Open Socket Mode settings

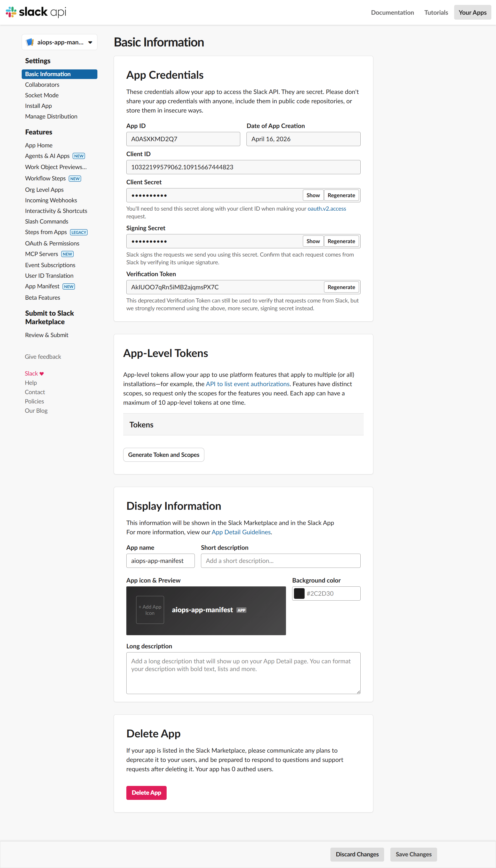[42, 95]
